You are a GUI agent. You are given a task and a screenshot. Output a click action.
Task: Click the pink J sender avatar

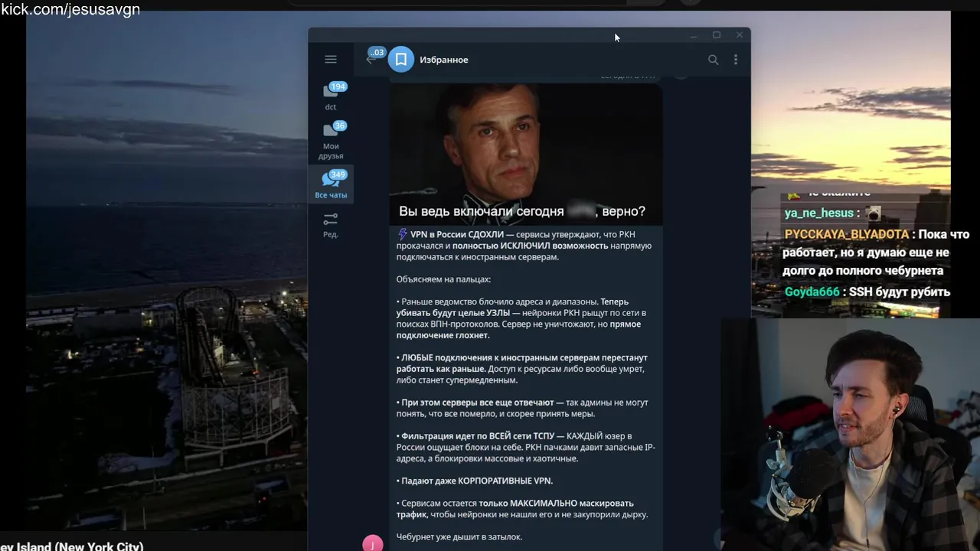coord(372,543)
